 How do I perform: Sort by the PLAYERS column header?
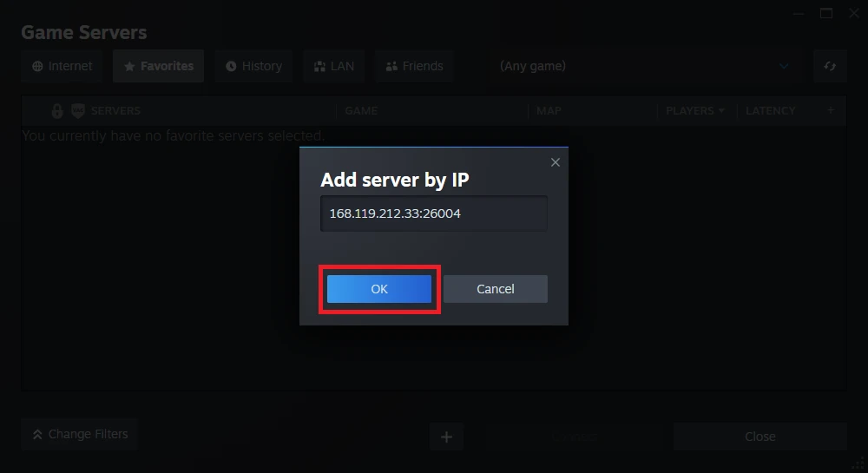click(694, 110)
